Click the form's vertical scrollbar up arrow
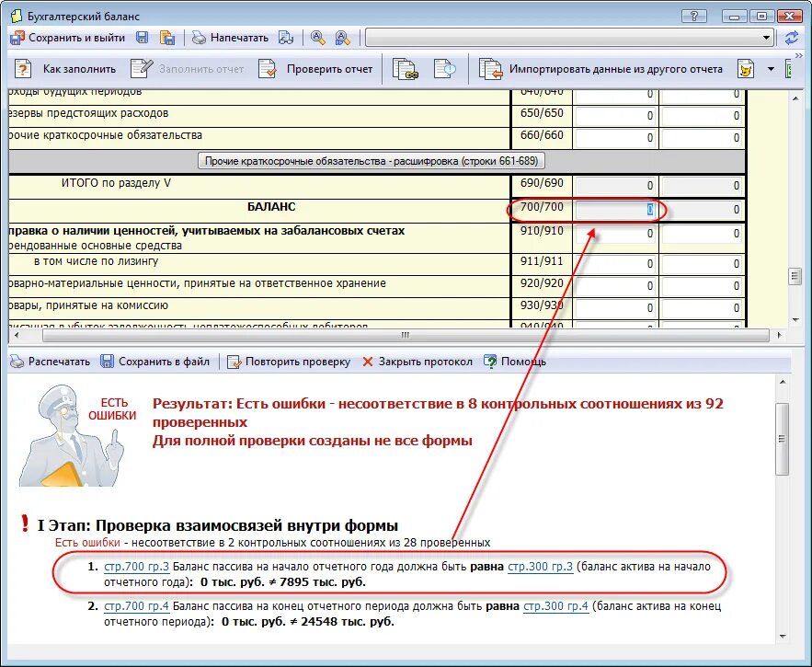 (x=795, y=98)
